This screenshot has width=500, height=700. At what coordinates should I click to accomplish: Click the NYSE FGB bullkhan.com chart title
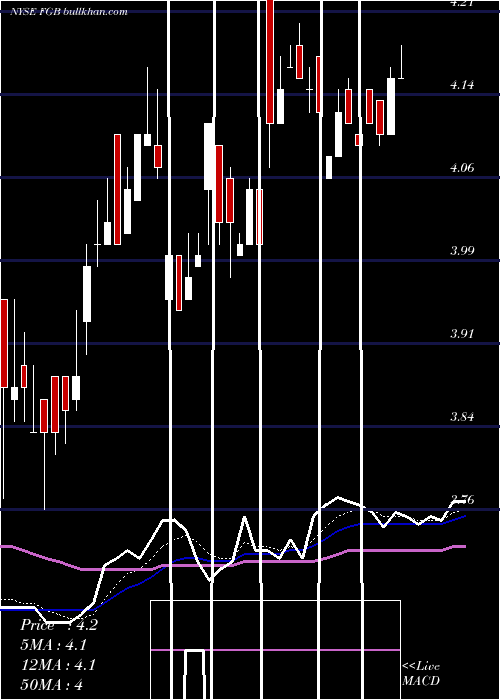coord(70,11)
